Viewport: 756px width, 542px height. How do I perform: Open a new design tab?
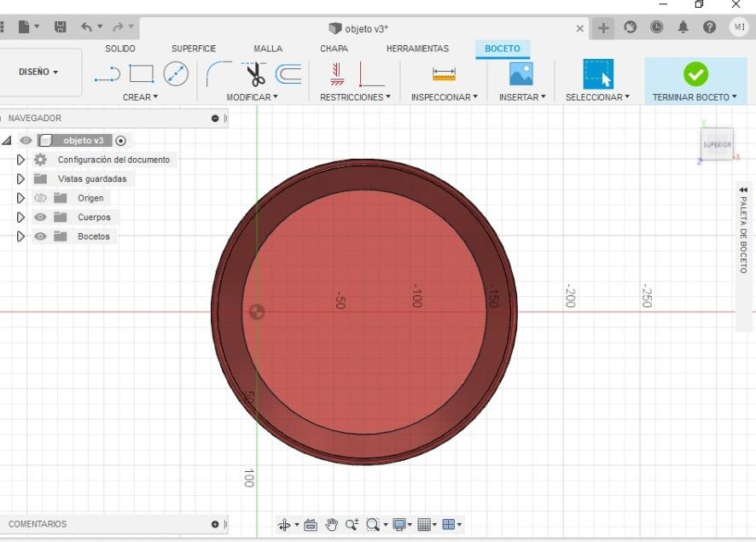click(603, 28)
